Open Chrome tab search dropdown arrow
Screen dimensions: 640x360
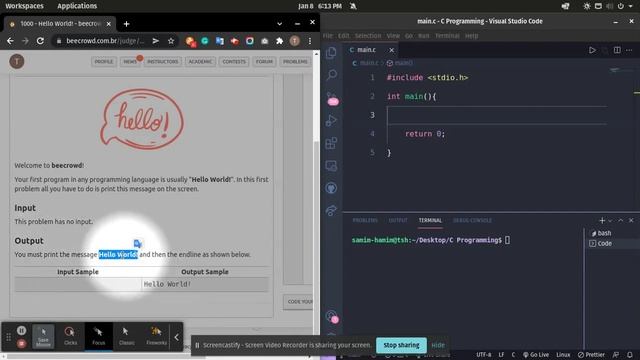coord(280,24)
